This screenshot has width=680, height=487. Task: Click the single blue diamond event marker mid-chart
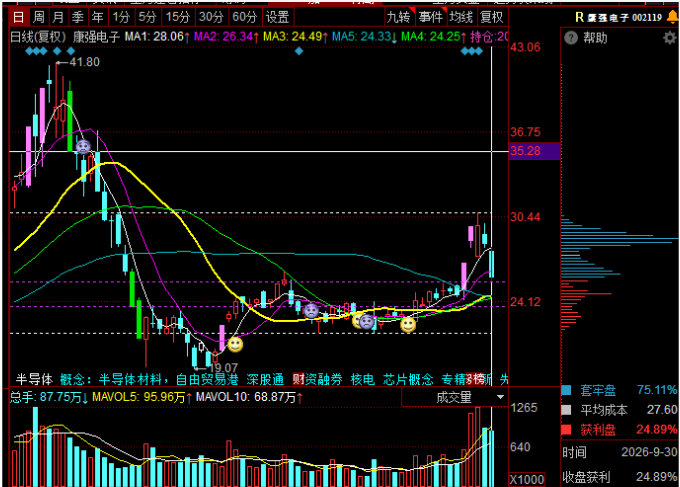[x=299, y=51]
